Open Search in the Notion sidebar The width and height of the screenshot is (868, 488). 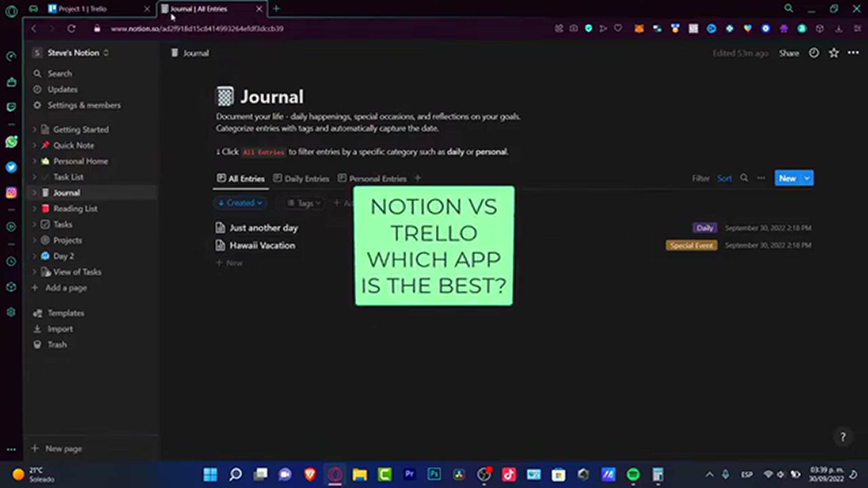click(x=59, y=73)
